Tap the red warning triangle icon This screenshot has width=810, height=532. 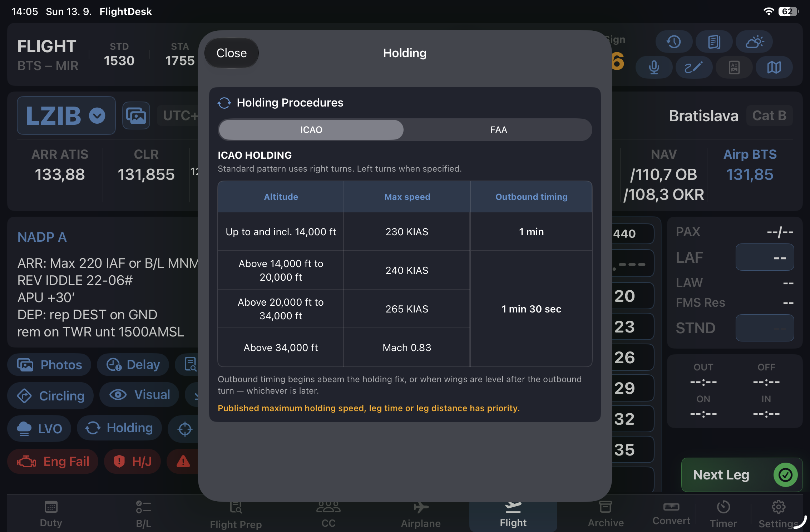pos(183,462)
